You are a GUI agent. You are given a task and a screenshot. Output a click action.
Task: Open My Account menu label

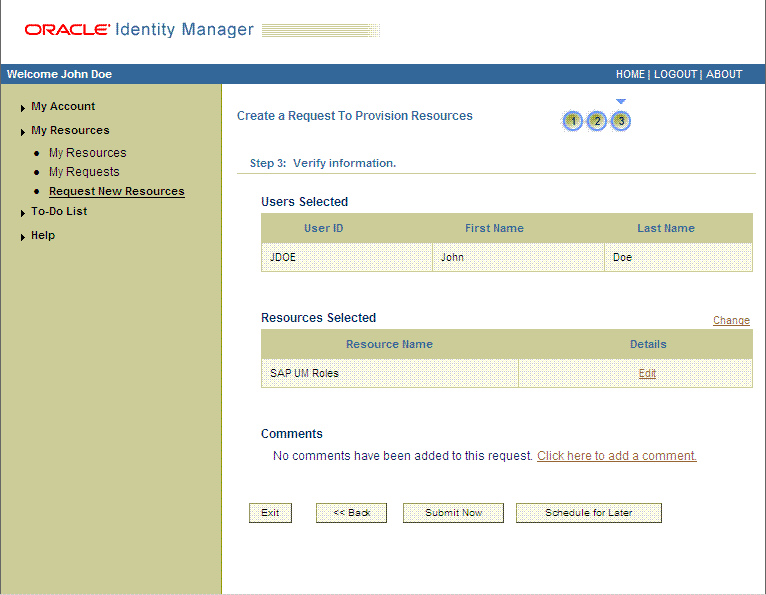63,106
